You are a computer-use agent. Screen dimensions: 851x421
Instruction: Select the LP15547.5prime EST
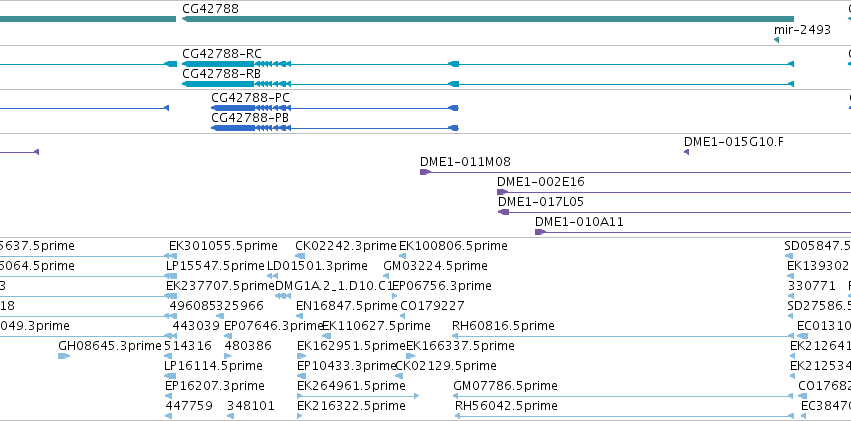click(170, 276)
